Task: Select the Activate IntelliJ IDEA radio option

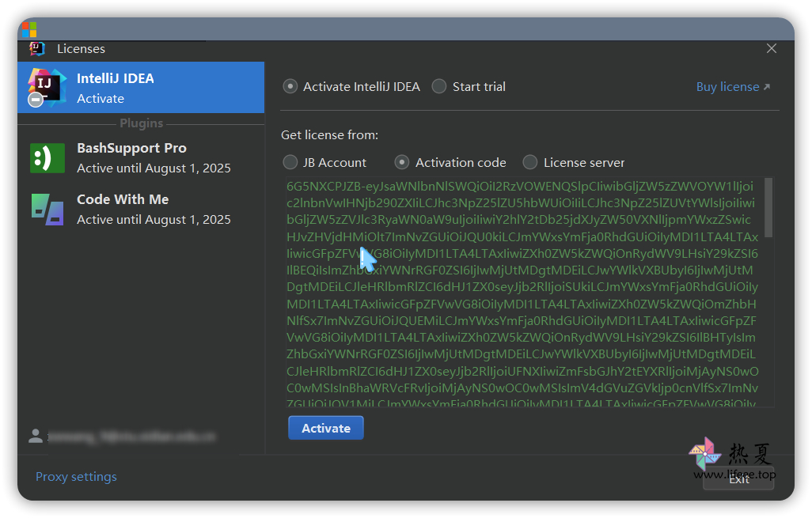Action: [x=290, y=87]
